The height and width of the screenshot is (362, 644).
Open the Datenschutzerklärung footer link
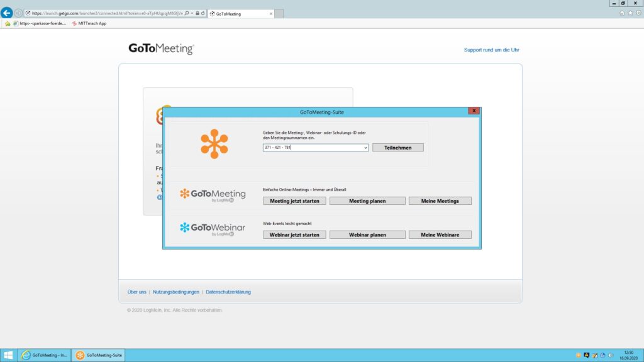(228, 292)
